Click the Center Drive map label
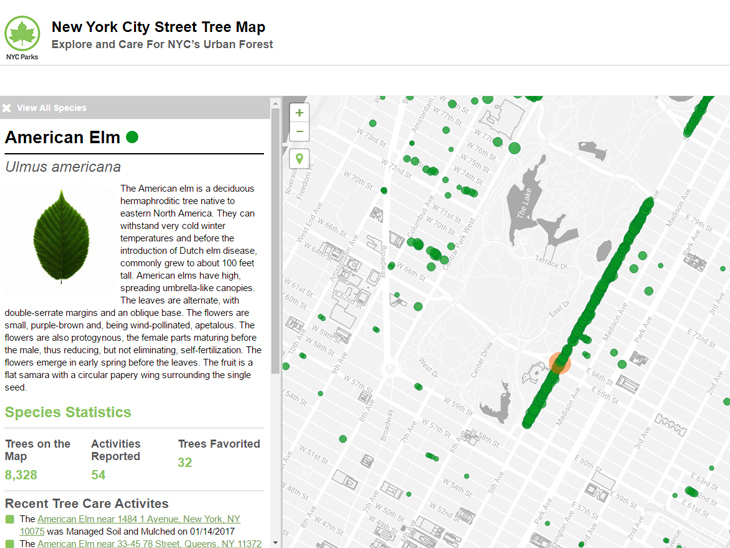The width and height of the screenshot is (730, 548). (481, 359)
